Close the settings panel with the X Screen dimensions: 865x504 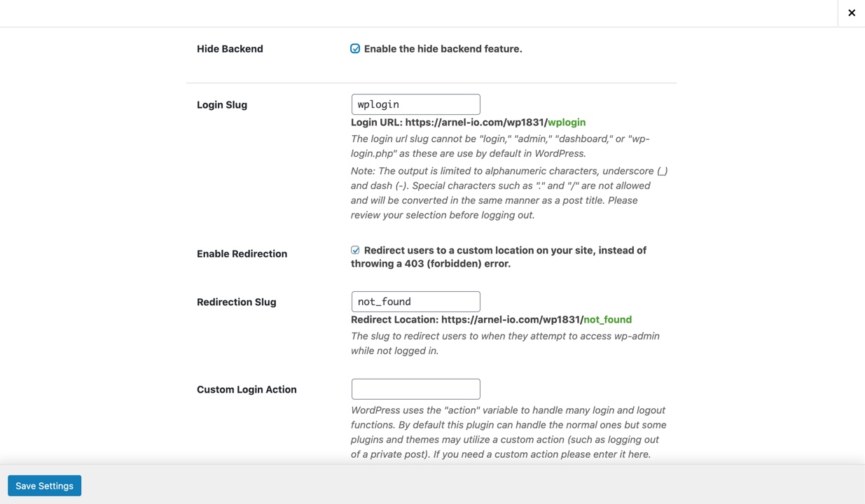point(851,13)
